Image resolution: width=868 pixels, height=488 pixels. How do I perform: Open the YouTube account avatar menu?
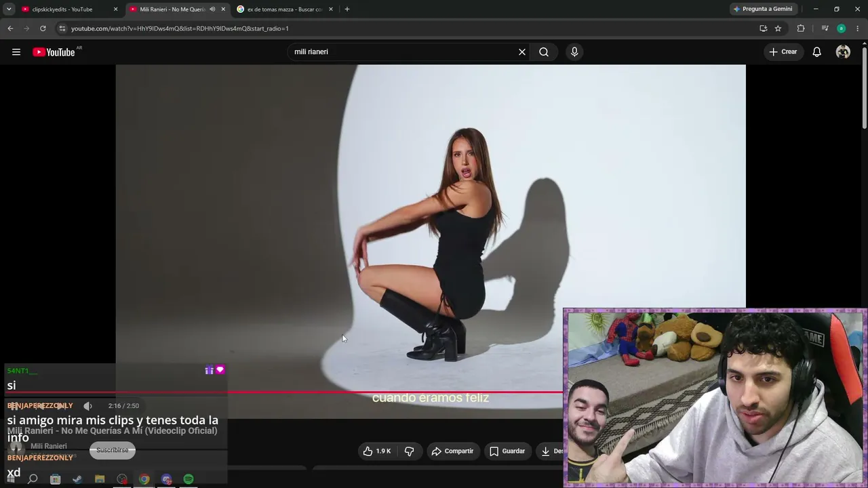(843, 52)
